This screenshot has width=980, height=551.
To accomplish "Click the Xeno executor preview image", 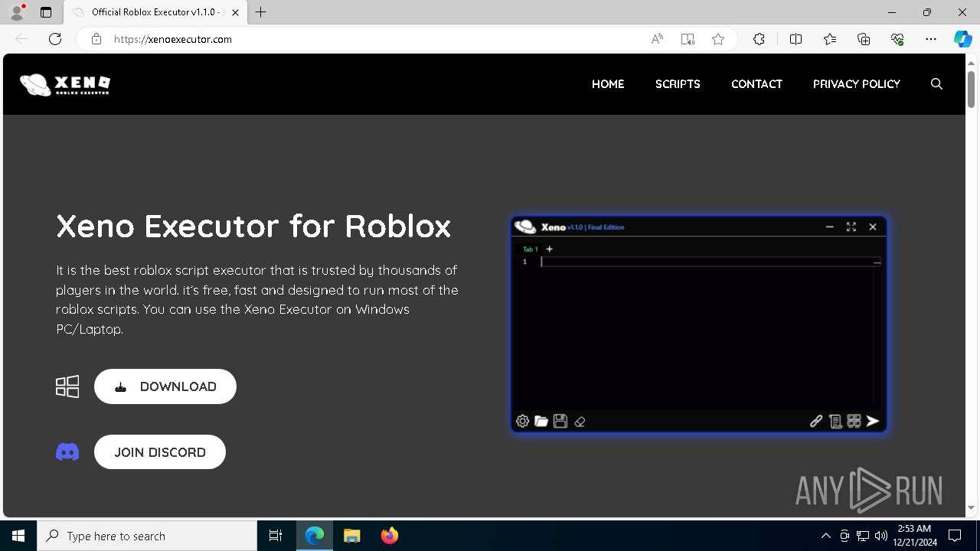I will click(699, 324).
